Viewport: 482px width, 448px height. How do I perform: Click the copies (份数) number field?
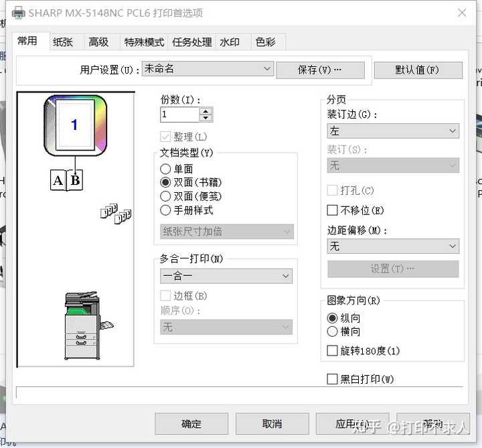[x=180, y=115]
